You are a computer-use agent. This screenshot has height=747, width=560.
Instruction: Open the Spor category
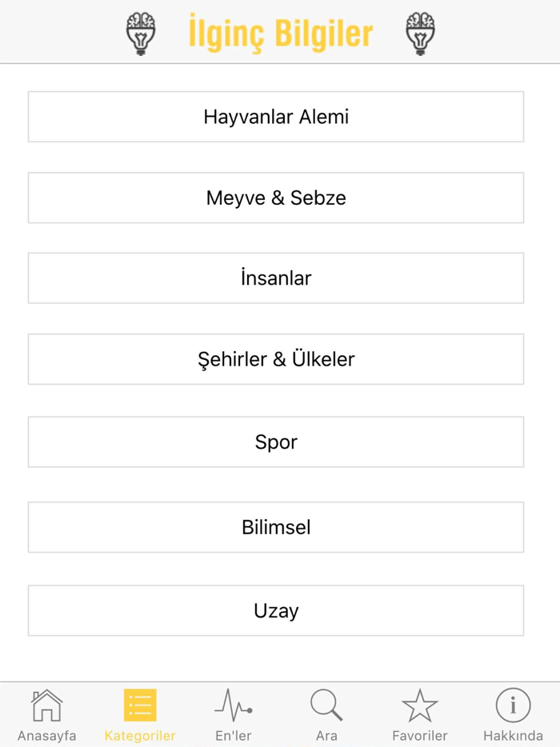click(x=276, y=441)
